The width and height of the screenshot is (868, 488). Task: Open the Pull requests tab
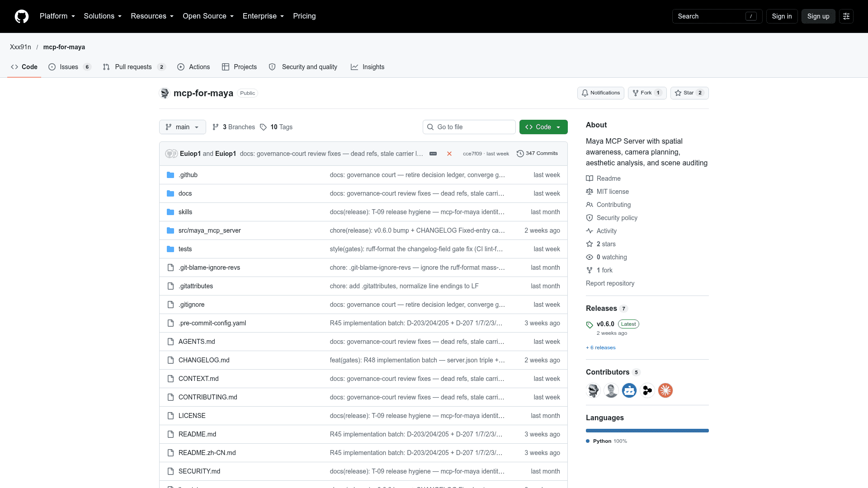134,67
